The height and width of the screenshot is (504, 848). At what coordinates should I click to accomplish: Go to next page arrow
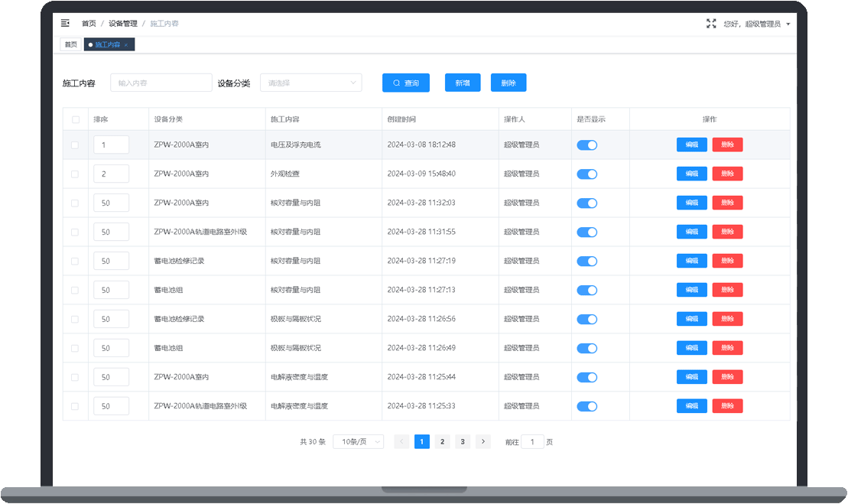(x=482, y=441)
